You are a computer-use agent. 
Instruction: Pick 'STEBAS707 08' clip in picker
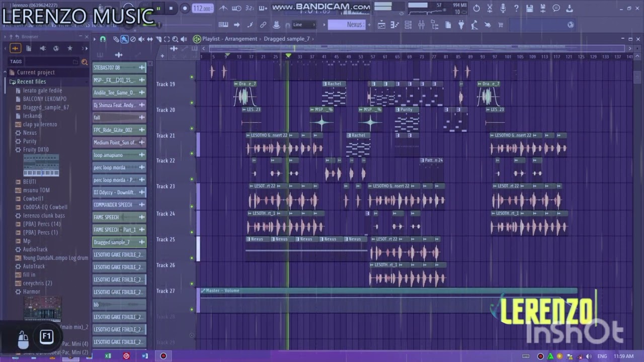(x=119, y=67)
